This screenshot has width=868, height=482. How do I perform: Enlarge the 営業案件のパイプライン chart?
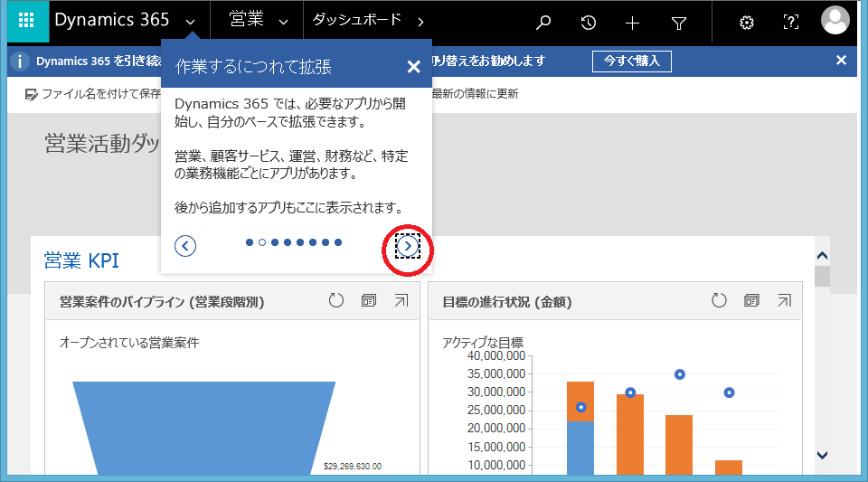(x=401, y=300)
